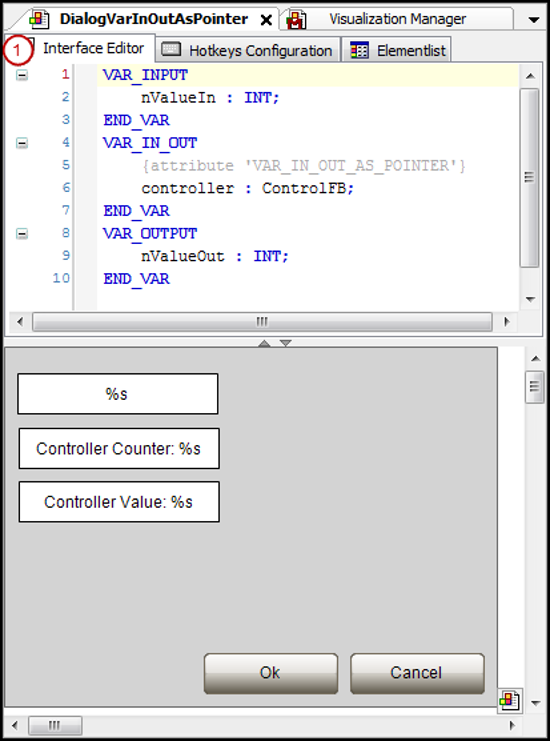
Task: Click the 'nValueIn : INT;' code line
Action: click(210, 98)
